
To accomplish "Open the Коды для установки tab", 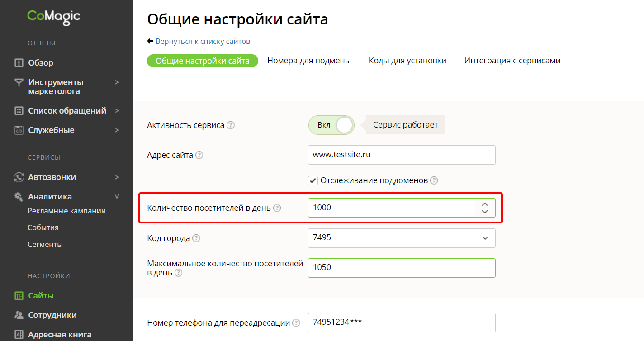I will pyautogui.click(x=407, y=61).
